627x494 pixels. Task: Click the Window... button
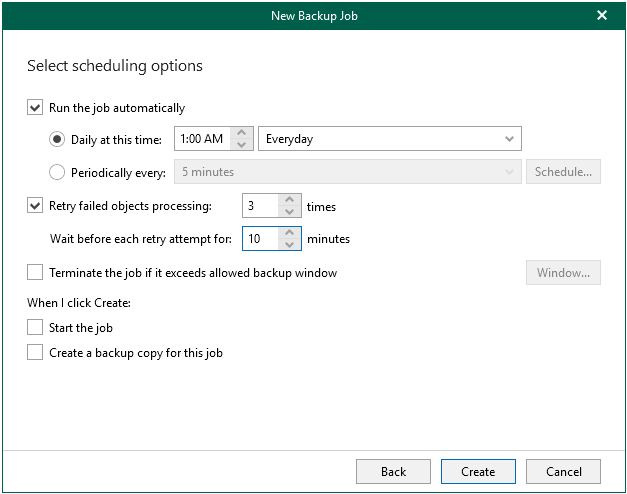[563, 272]
